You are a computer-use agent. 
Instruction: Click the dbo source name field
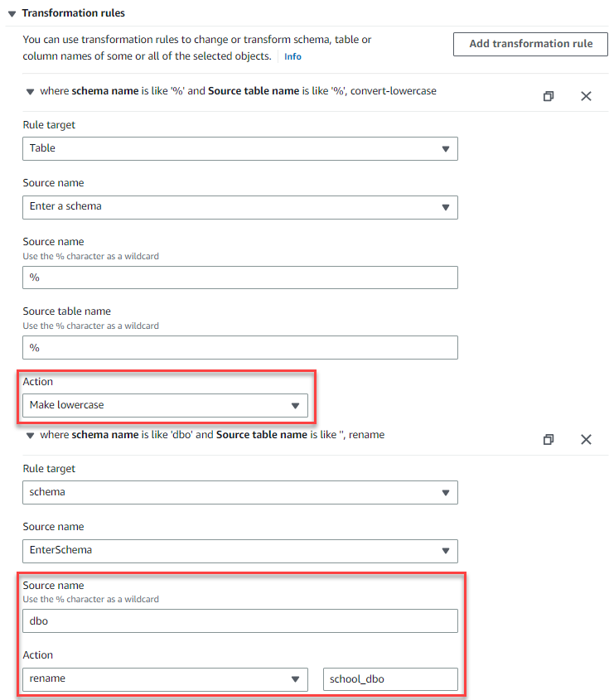tap(239, 620)
